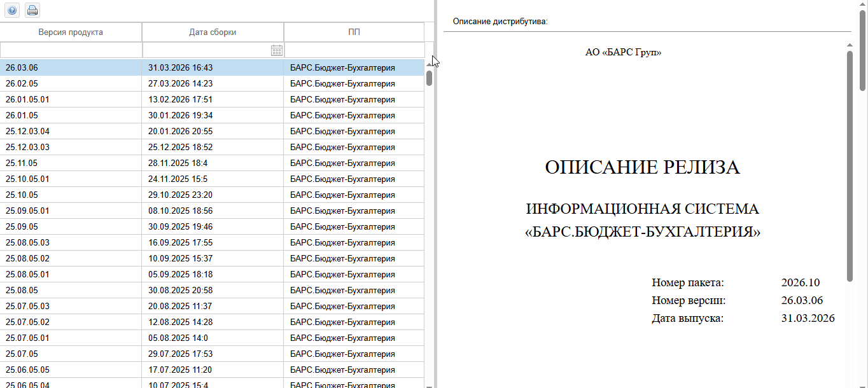Select version row 25.07.05.01
868x388 pixels.
(x=212, y=338)
